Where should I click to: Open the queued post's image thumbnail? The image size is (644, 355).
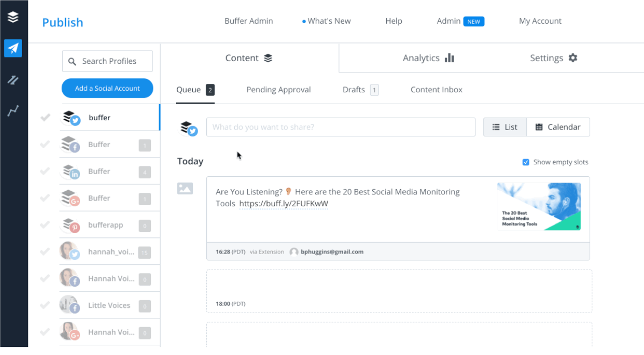tap(539, 207)
